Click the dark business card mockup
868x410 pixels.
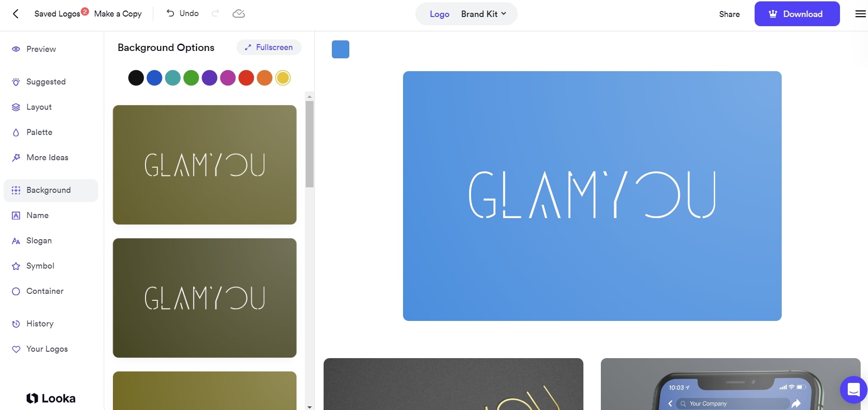(454, 384)
